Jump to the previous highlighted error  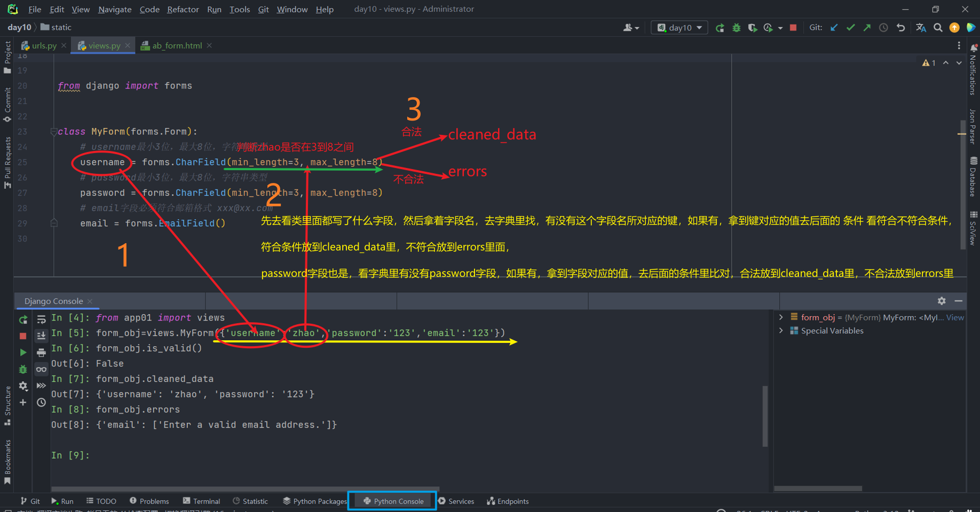pos(946,63)
